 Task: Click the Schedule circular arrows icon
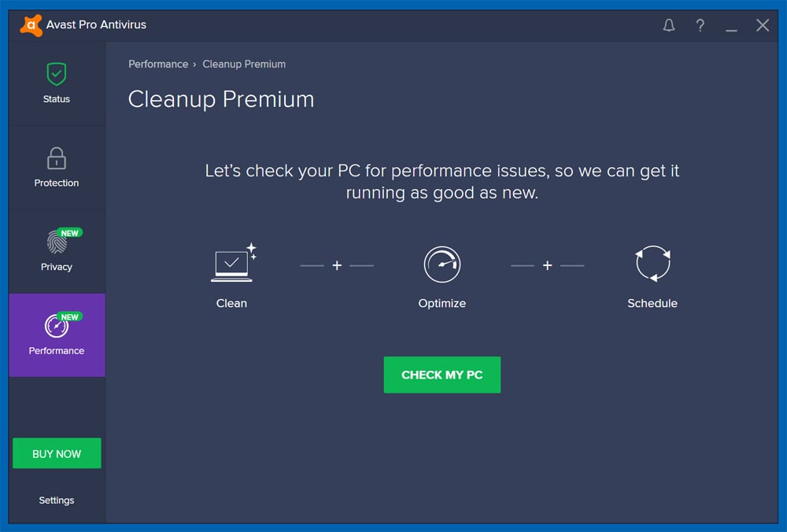(x=652, y=264)
